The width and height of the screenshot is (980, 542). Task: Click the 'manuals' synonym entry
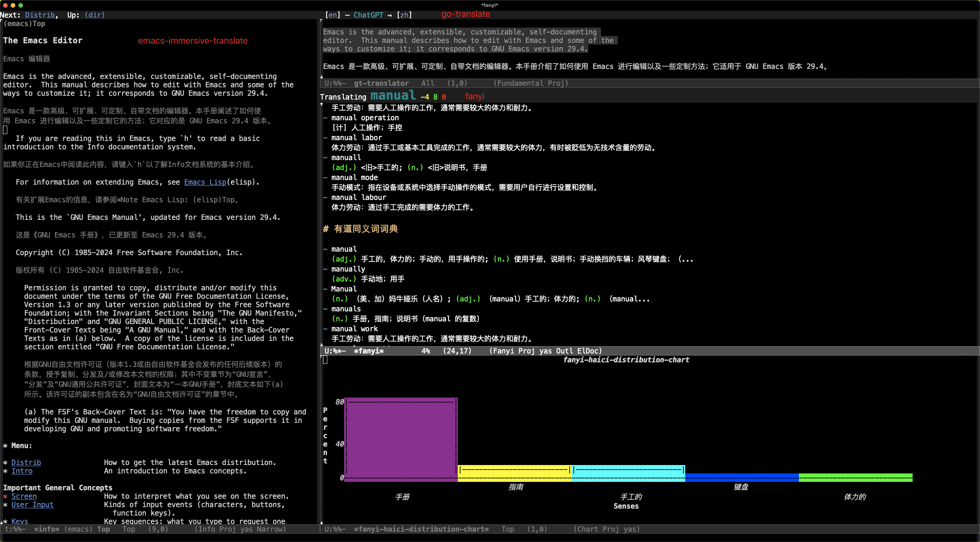tap(346, 309)
